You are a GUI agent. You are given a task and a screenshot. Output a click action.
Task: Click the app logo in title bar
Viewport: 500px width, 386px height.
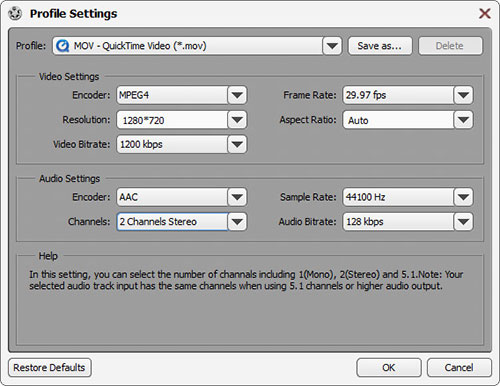pos(15,14)
